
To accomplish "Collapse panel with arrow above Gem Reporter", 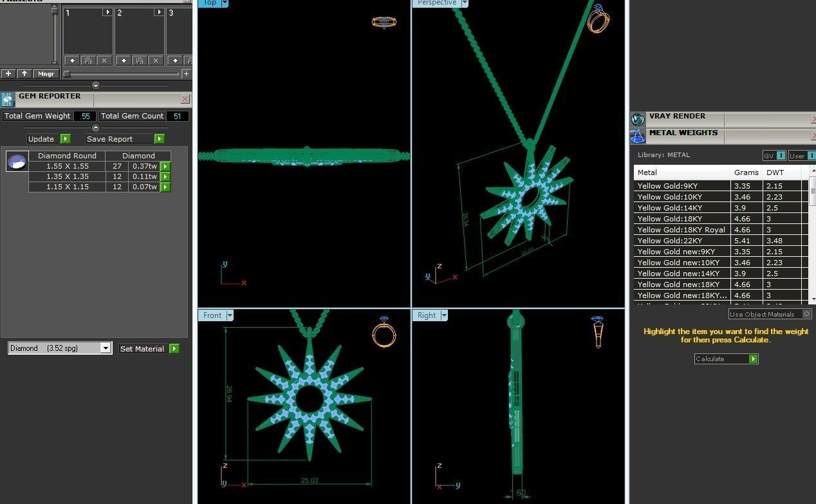I will point(96,86).
